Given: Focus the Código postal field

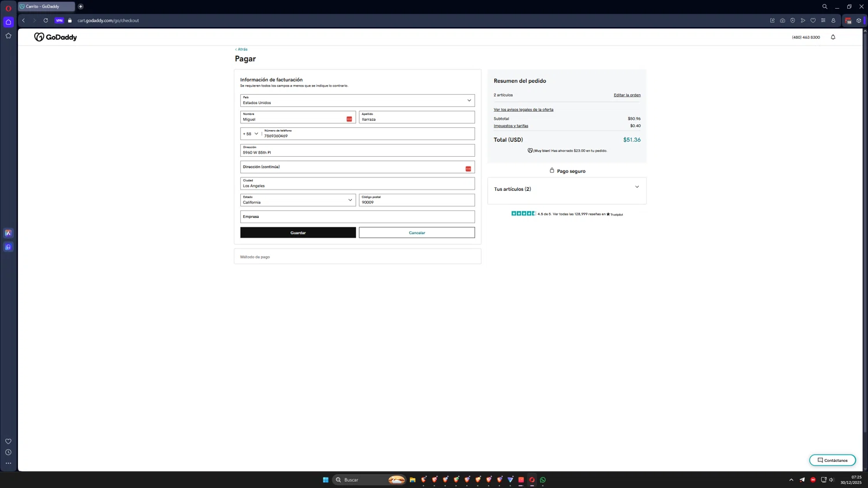Looking at the screenshot, I should pos(417,200).
